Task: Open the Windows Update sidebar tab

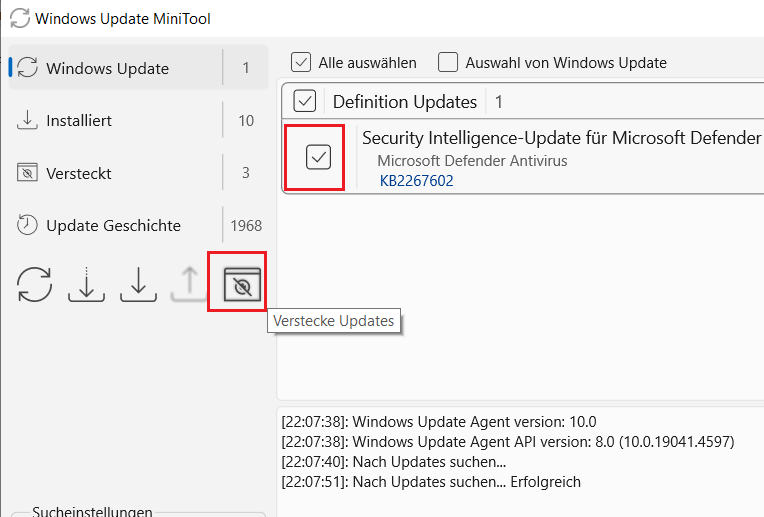Action: tap(138, 68)
